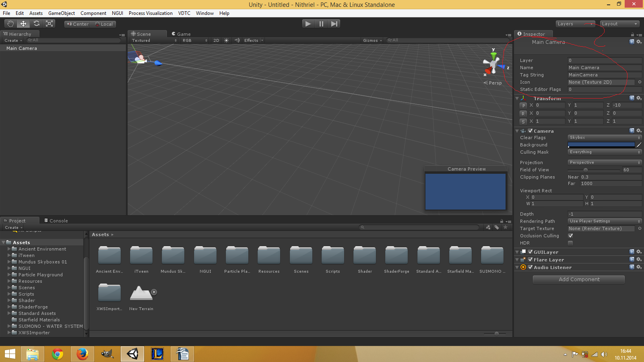Start Play mode
Image resolution: width=644 pixels, height=362 pixels.
(308, 24)
